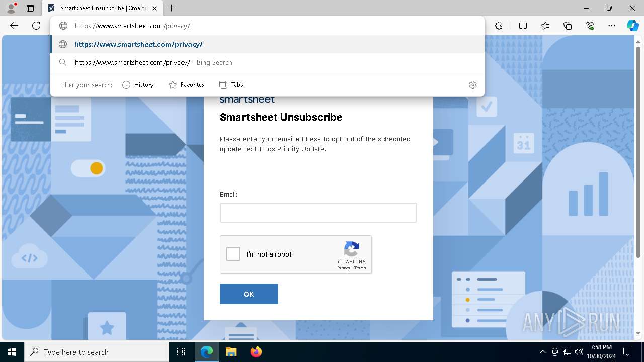Click the browser Back arrow

[x=14, y=26]
